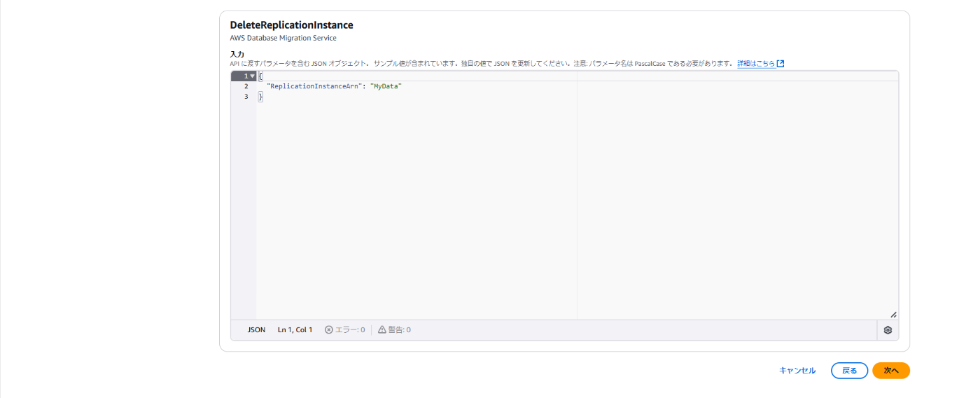Image resolution: width=980 pixels, height=398 pixels.
Task: Grab the editor resize handle corner
Action: point(893,315)
